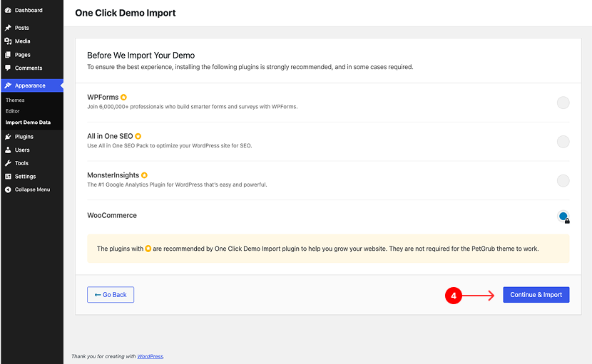
Task: Click the Dashboard gauge icon
Action: pyautogui.click(x=8, y=11)
